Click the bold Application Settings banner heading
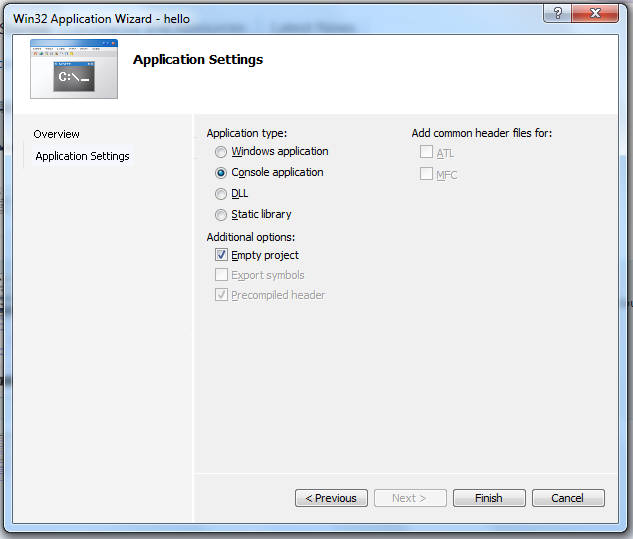The width and height of the screenshot is (633, 539). [198, 60]
